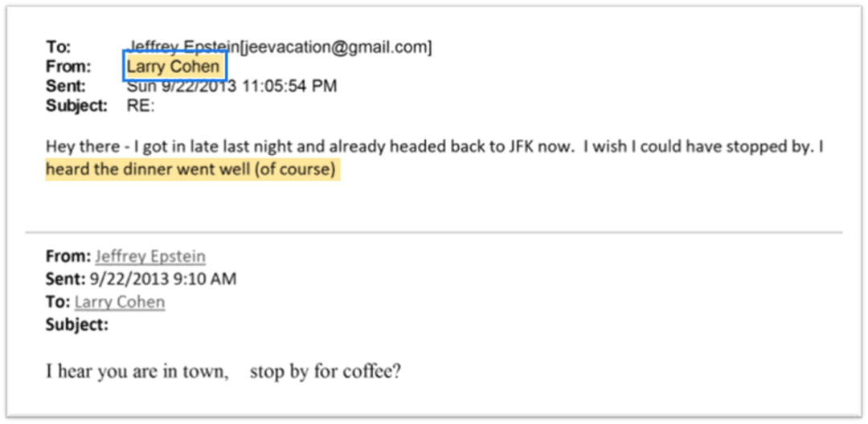Click the "To:" label in top header
Viewport: 868px width, 424px height.
[x=58, y=47]
